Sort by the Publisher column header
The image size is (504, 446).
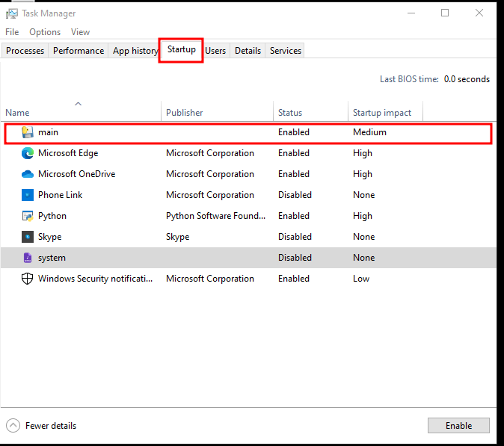tap(184, 113)
